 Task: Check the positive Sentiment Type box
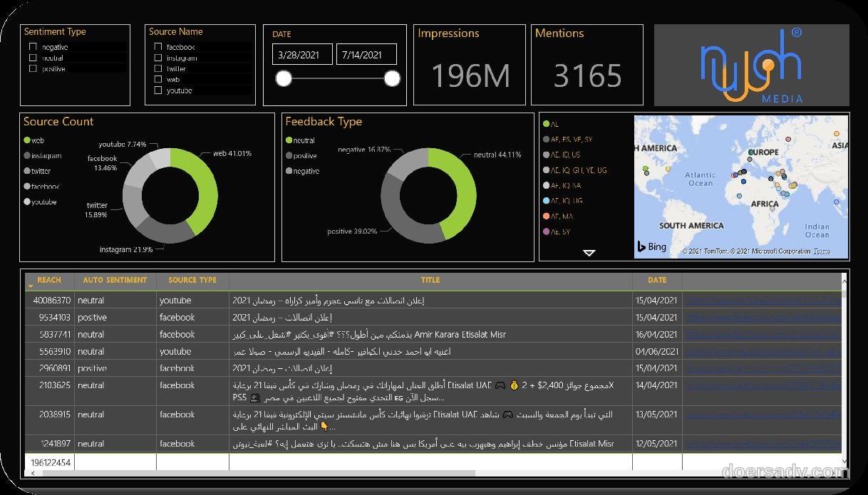(x=33, y=69)
